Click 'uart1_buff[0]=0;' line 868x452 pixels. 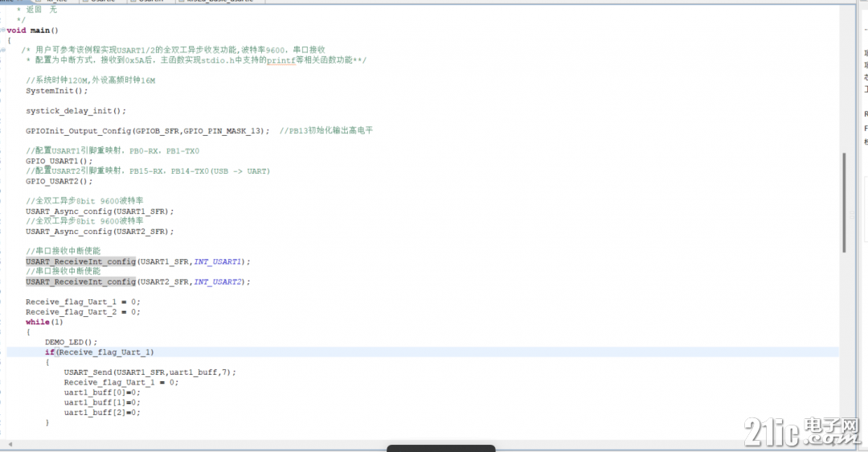click(x=102, y=392)
